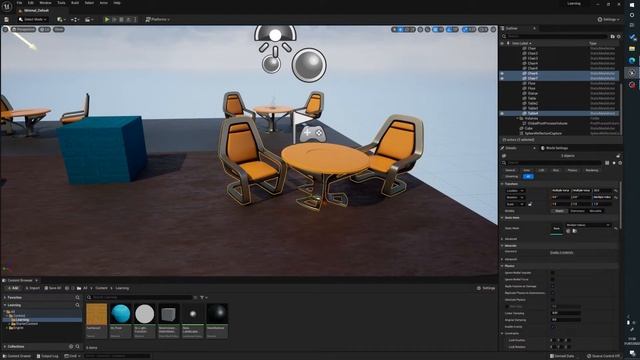Click the Details panel search field
This screenshot has height=360, width=640.
pos(553,163)
